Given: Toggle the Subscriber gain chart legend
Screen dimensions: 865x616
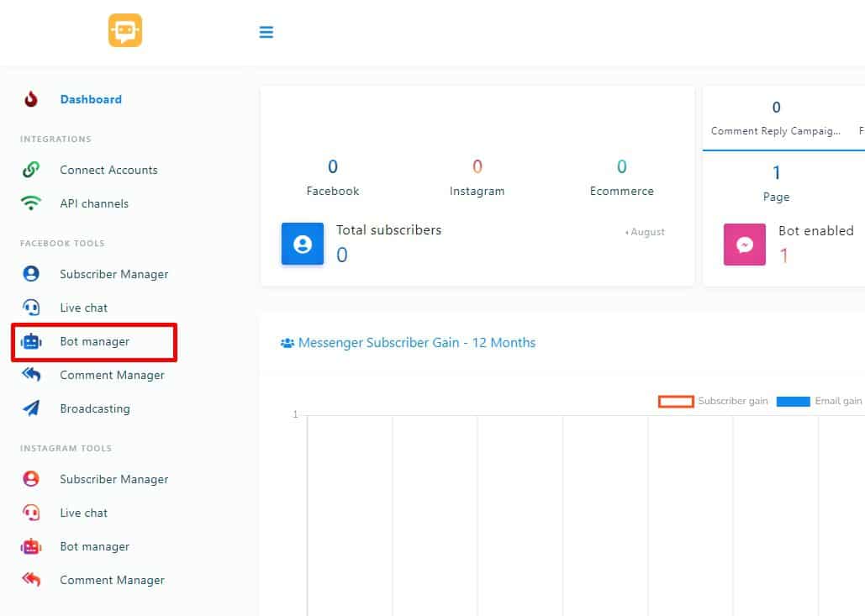Looking at the screenshot, I should click(x=713, y=402).
